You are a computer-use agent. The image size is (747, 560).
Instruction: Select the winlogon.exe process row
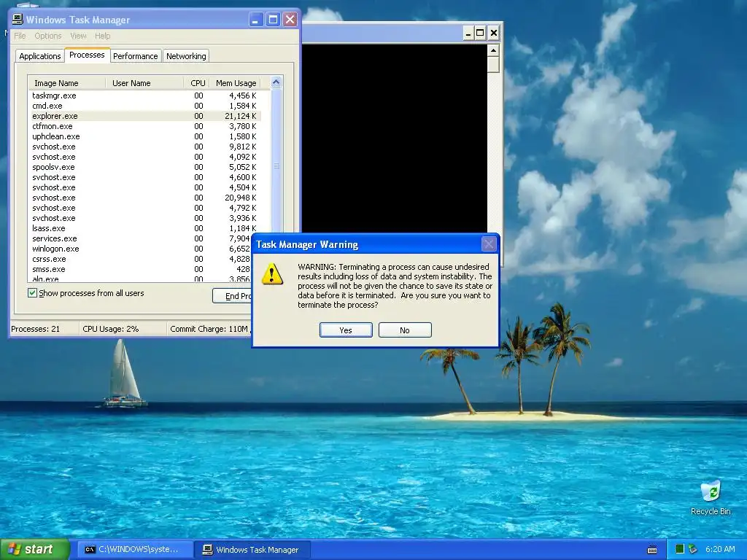[x=141, y=249]
